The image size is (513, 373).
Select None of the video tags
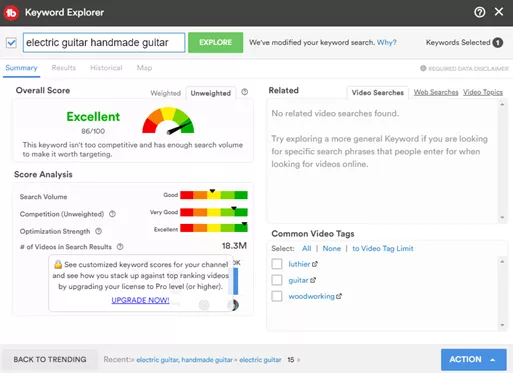(x=332, y=248)
